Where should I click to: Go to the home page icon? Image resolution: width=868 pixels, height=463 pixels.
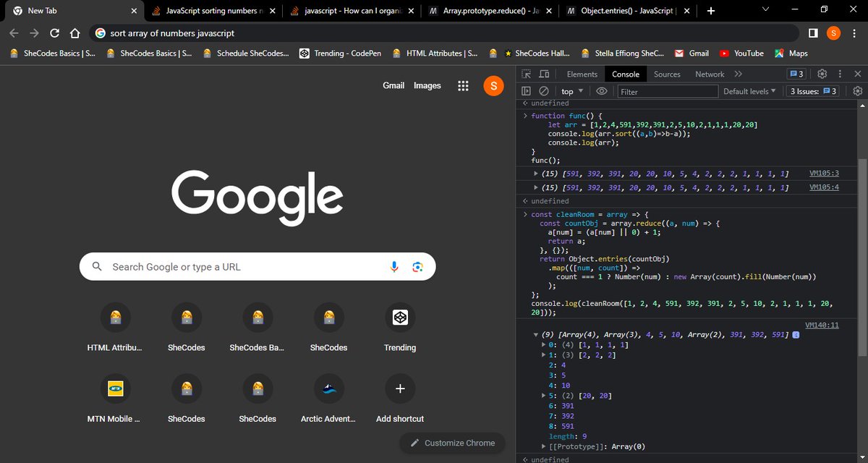tap(75, 33)
